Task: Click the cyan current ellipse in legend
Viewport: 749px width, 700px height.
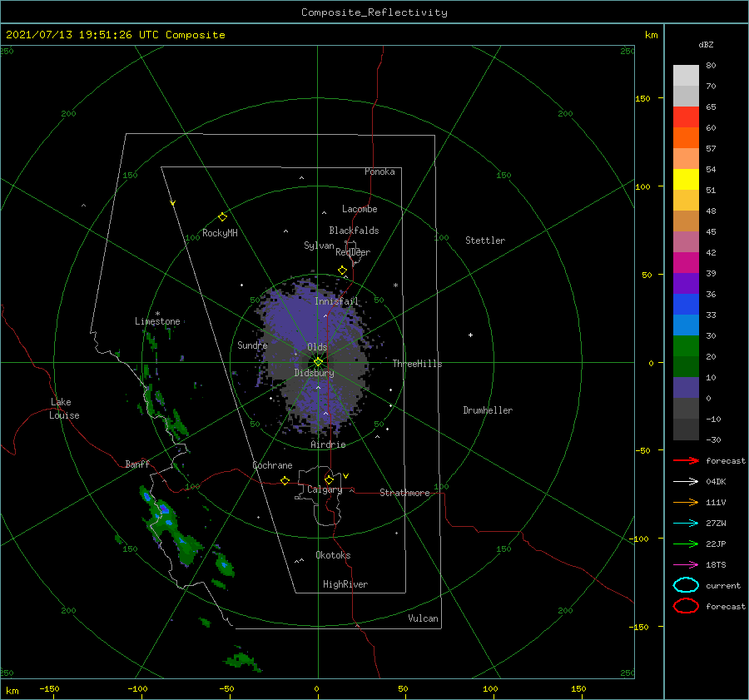Action: pyautogui.click(x=686, y=585)
